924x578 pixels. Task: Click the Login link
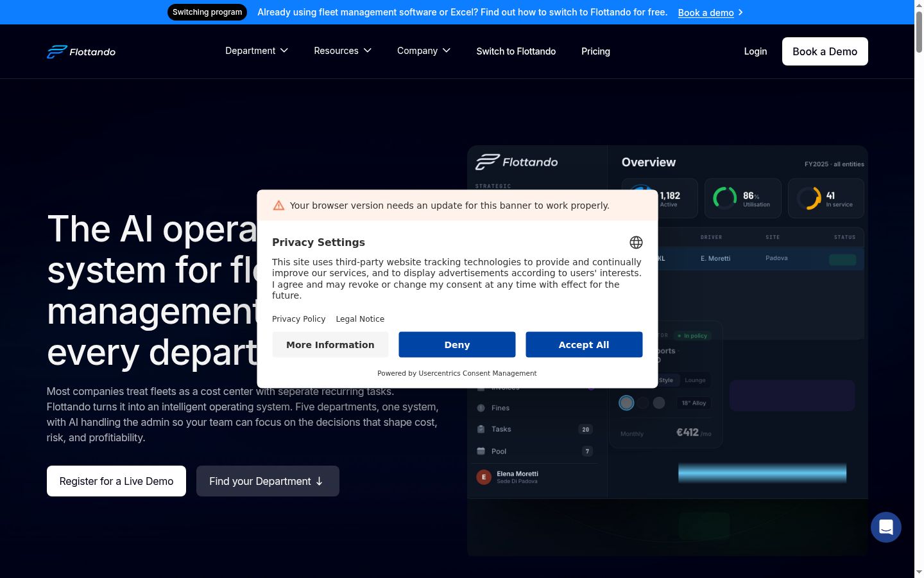(x=755, y=51)
